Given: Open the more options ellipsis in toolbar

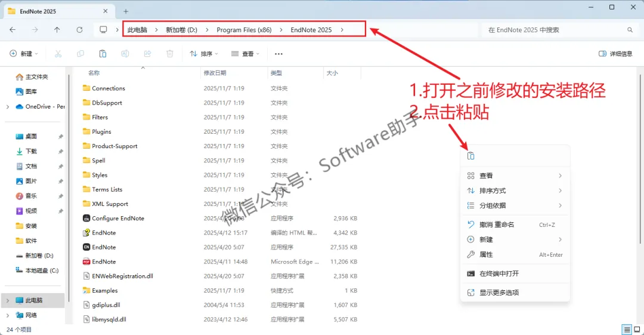Looking at the screenshot, I should (278, 54).
